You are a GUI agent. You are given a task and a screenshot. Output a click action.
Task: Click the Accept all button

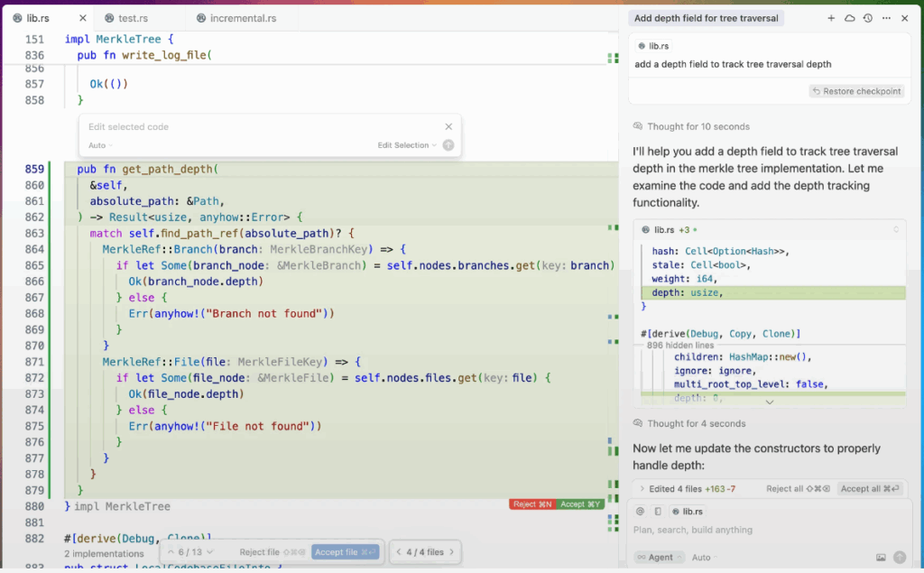(870, 489)
